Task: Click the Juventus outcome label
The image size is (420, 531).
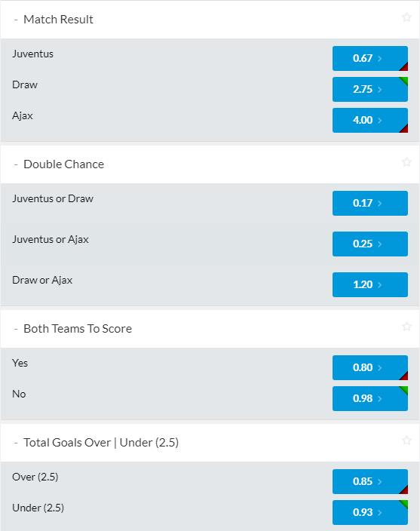Action: [33, 54]
